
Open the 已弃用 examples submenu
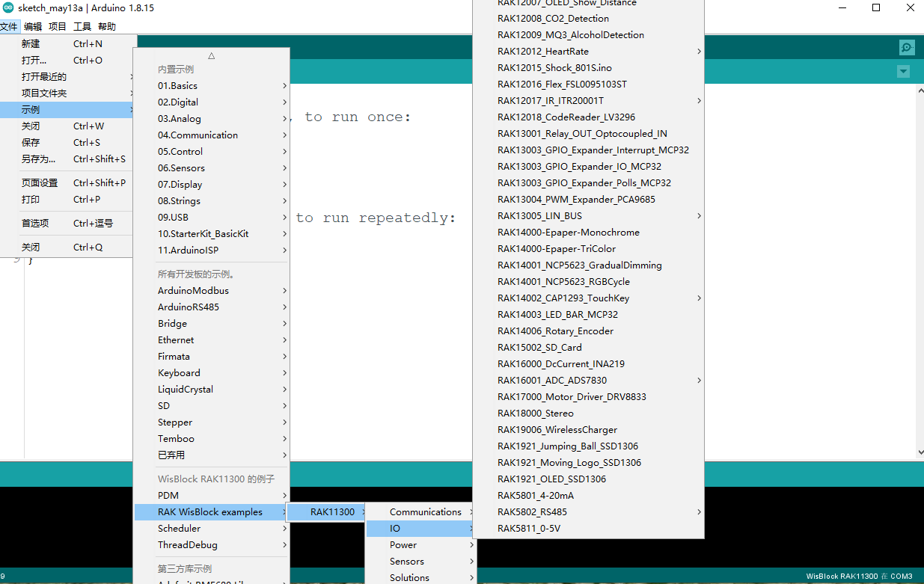212,455
